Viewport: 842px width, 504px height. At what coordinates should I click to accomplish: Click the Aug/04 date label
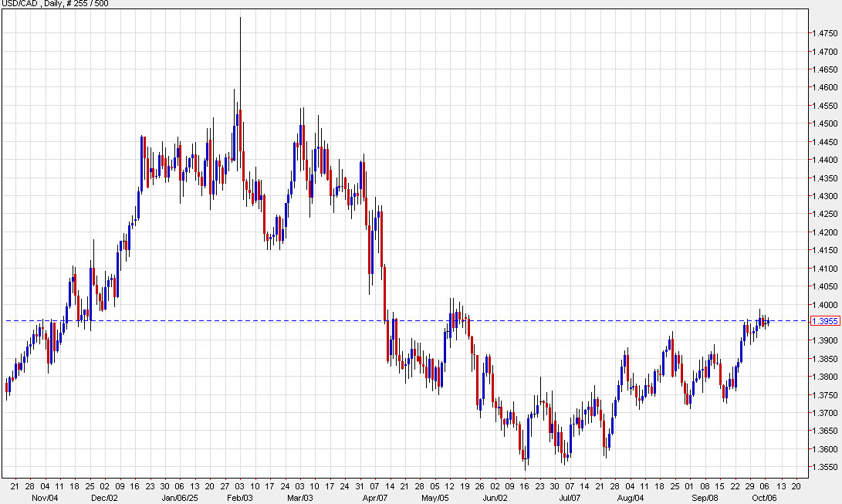coord(627,498)
